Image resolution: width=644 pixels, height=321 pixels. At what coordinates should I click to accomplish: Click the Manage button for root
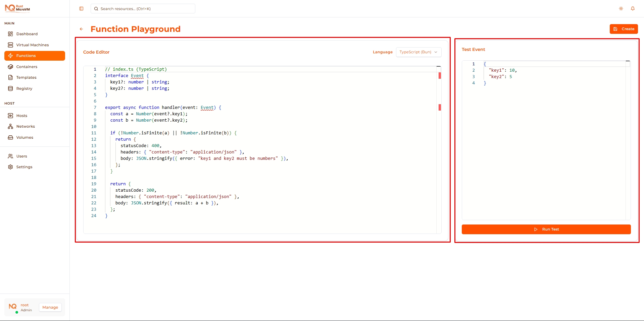click(50, 307)
